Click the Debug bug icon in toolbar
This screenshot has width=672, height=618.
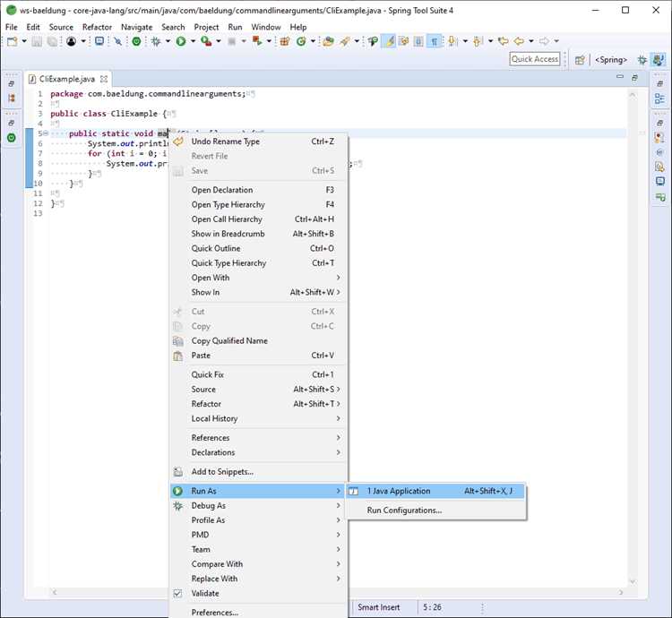(x=156, y=41)
